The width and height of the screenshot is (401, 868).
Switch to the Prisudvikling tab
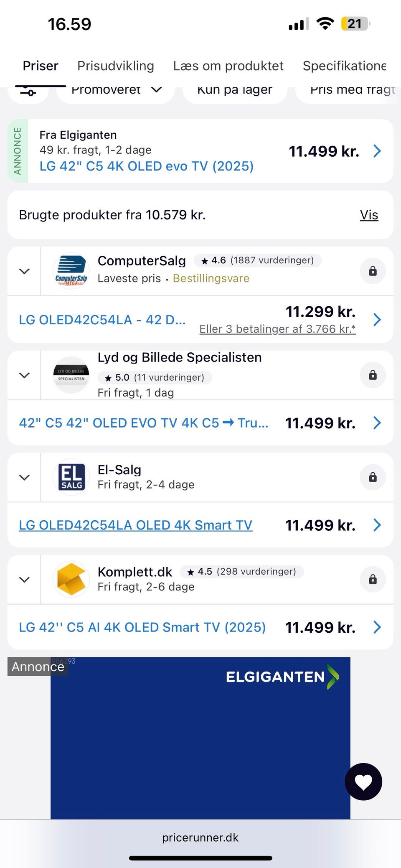click(116, 66)
